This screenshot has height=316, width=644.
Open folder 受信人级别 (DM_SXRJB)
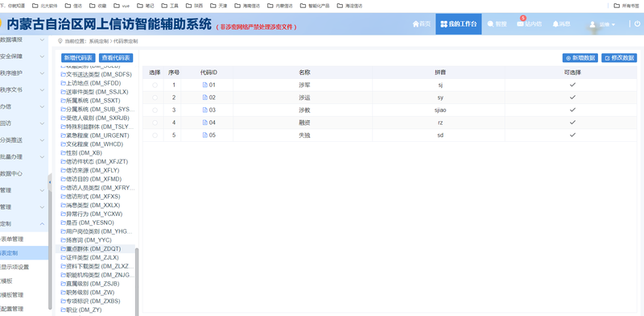[x=95, y=118]
